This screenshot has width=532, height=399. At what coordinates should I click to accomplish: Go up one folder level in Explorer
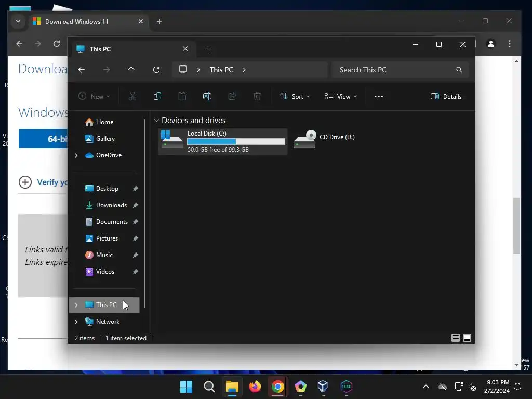[x=131, y=70]
